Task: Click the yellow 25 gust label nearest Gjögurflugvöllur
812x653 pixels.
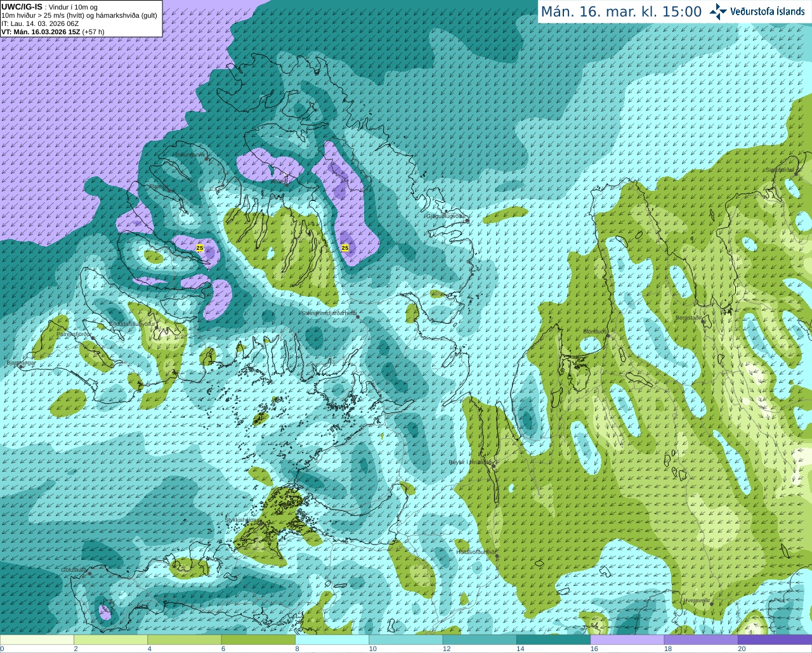Action: (x=345, y=248)
